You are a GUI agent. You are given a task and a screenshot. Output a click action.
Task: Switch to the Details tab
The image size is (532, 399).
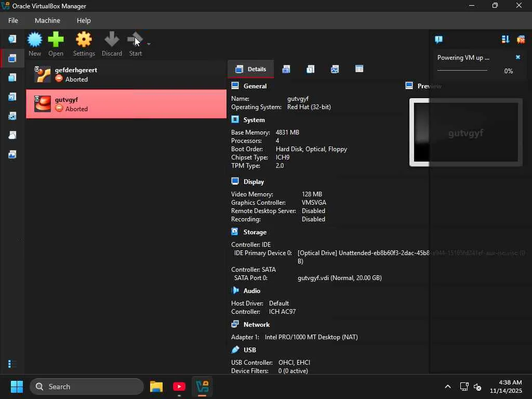(251, 69)
